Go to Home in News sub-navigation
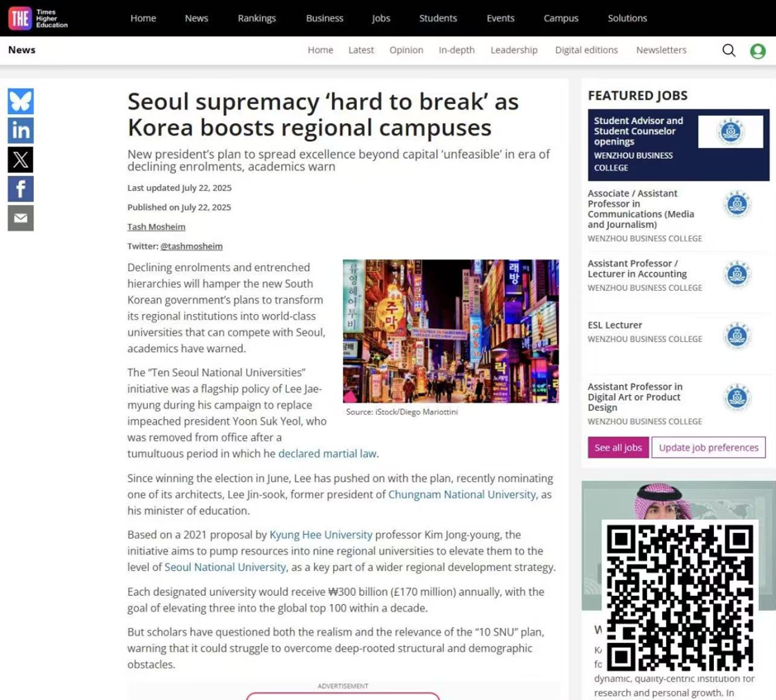 320,50
